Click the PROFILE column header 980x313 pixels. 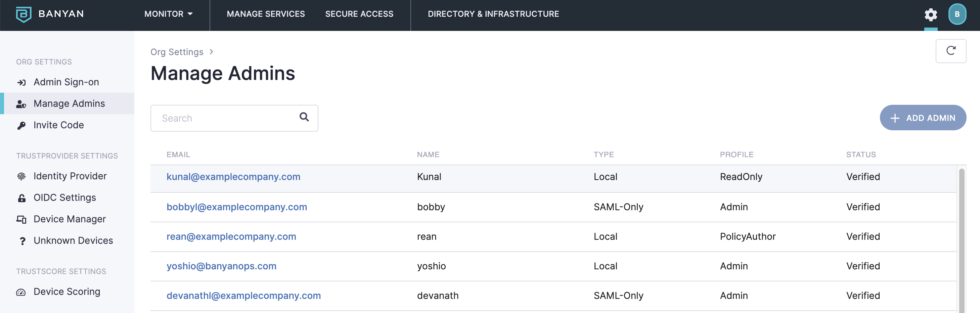(737, 155)
